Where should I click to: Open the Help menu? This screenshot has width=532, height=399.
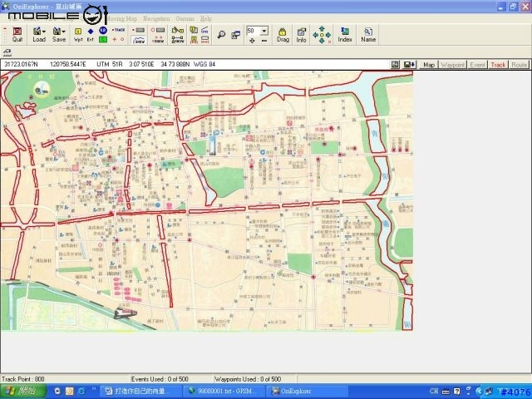[205, 18]
